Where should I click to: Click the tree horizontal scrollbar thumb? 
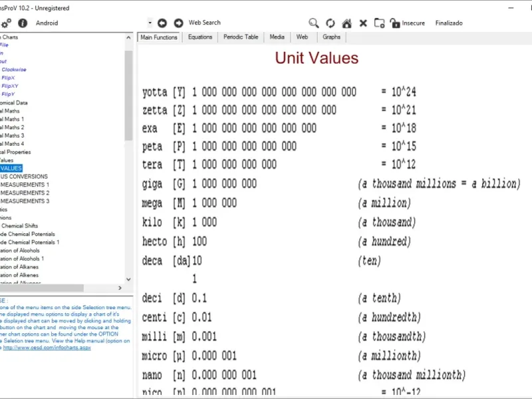[41, 288]
